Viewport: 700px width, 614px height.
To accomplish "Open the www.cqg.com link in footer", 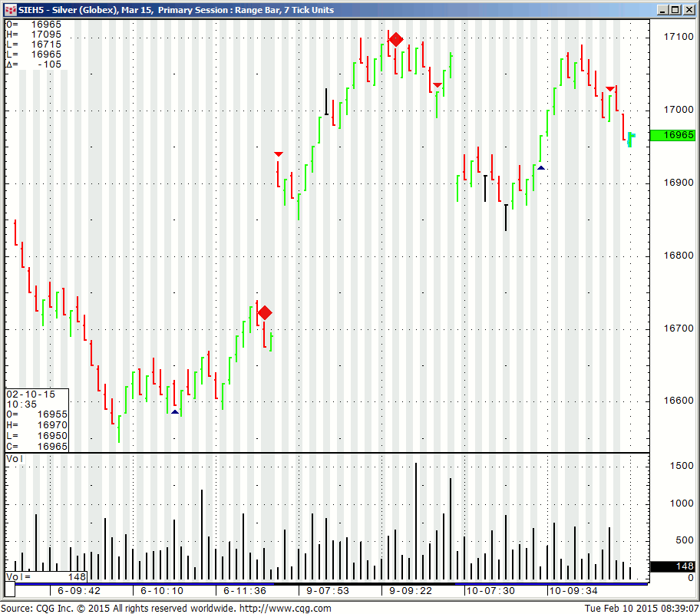I will click(285, 608).
